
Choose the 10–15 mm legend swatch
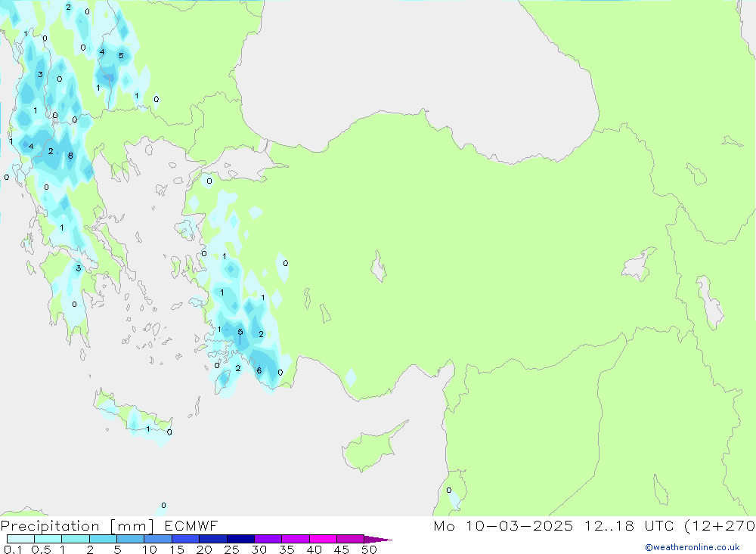pos(158,539)
